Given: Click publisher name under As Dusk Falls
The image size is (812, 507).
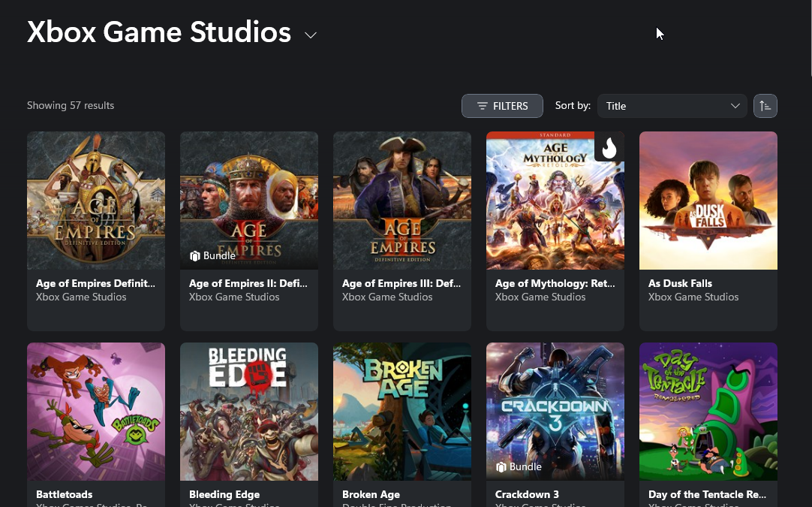Looking at the screenshot, I should (x=693, y=297).
